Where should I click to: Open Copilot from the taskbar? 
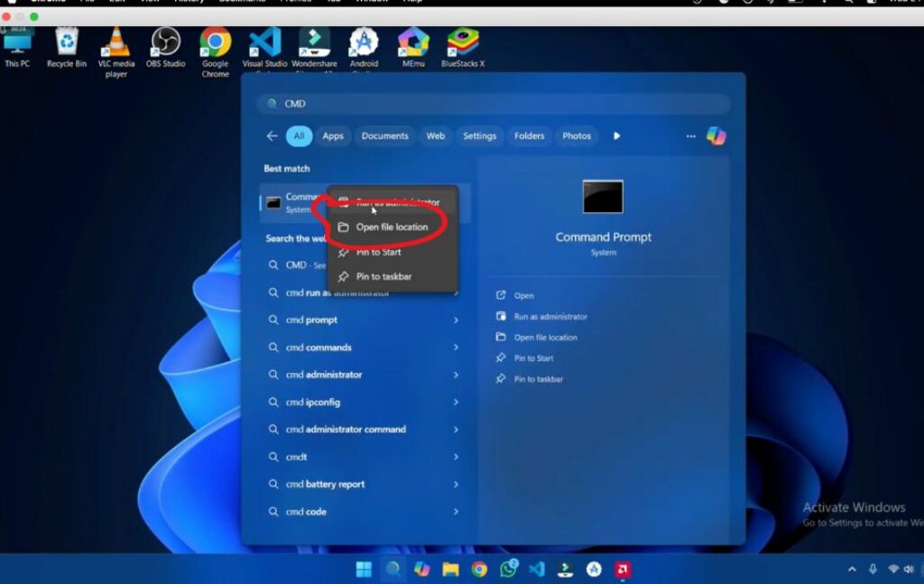421,570
